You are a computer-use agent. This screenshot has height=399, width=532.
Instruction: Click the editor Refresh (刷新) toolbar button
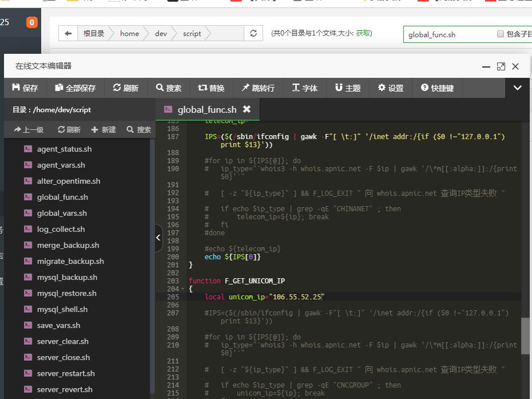126,88
